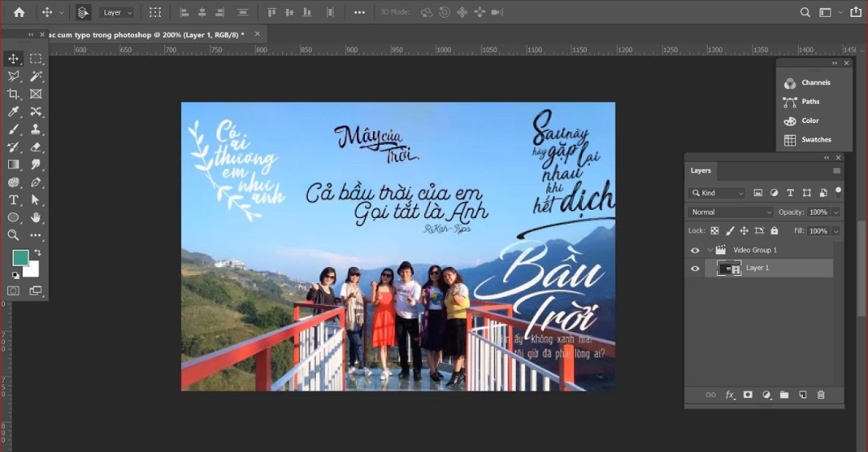Click the Home icon in options bar

[x=19, y=12]
